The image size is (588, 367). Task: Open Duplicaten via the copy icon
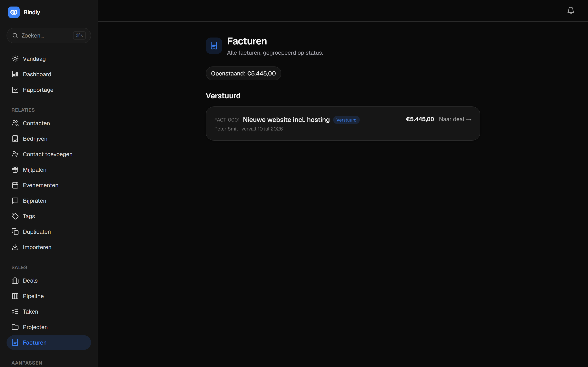click(15, 232)
